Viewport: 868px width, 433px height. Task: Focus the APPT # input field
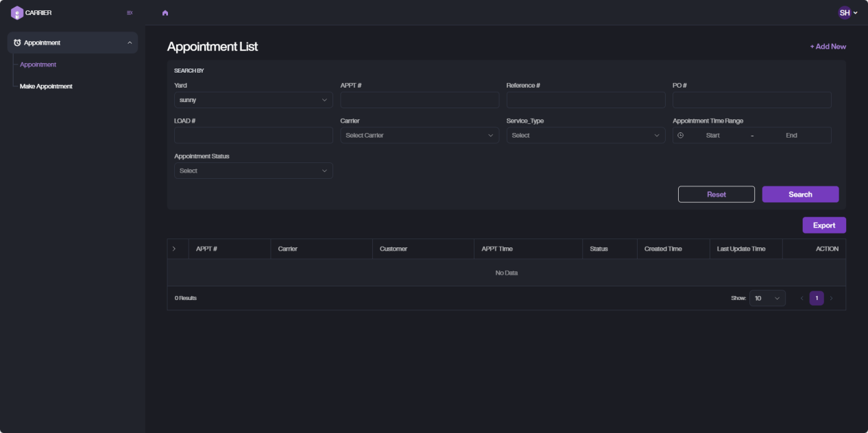pos(419,100)
